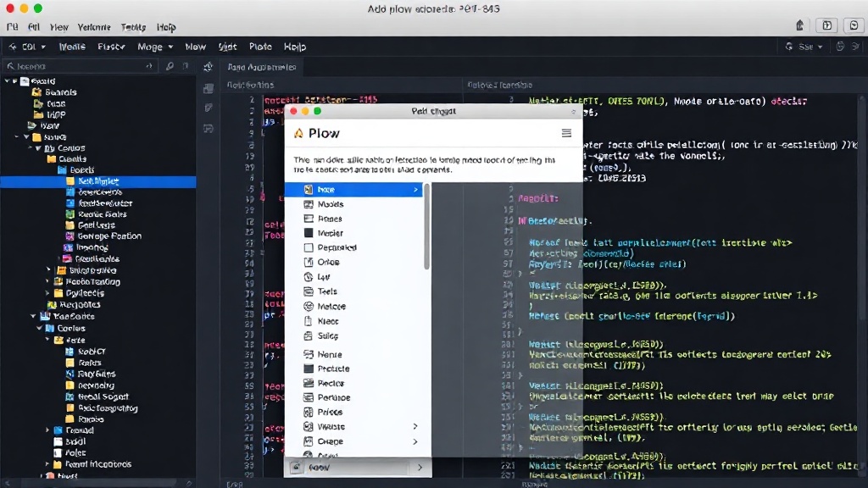Toggle the Deprorled checkbox in Plow list

[x=309, y=247]
